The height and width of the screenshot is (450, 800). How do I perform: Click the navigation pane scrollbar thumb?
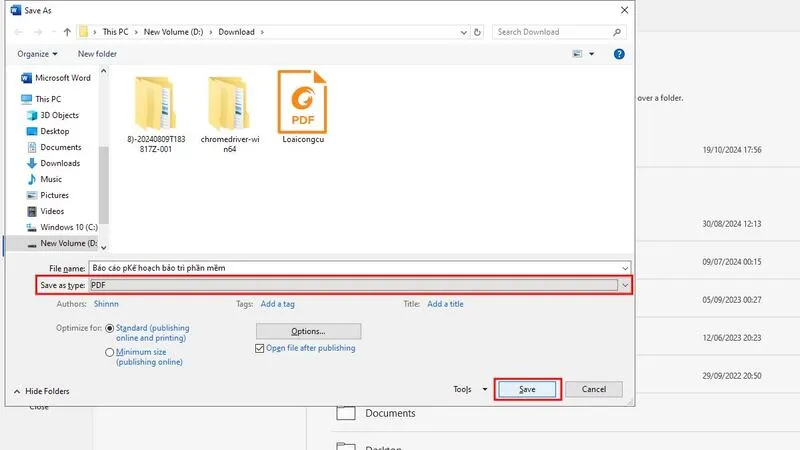[104, 185]
